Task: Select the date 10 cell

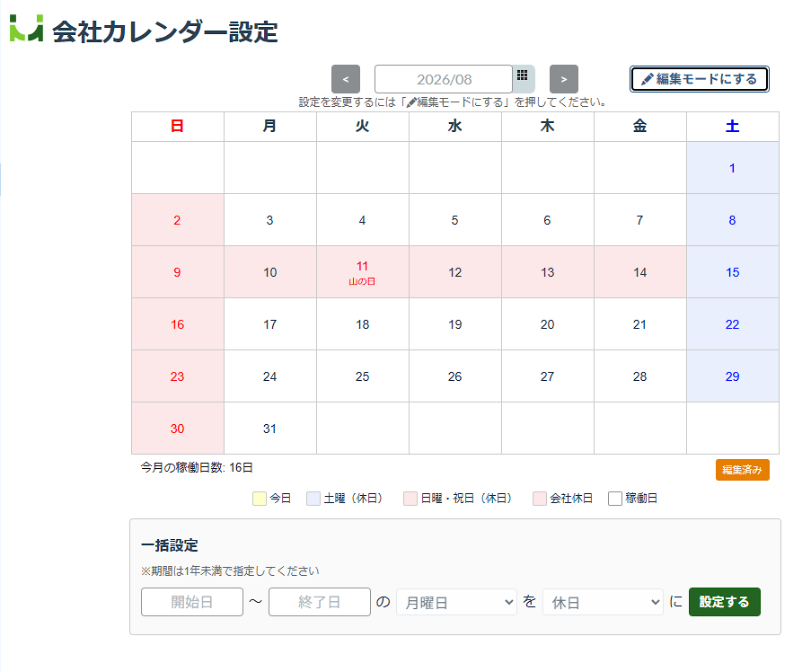Action: click(x=270, y=272)
